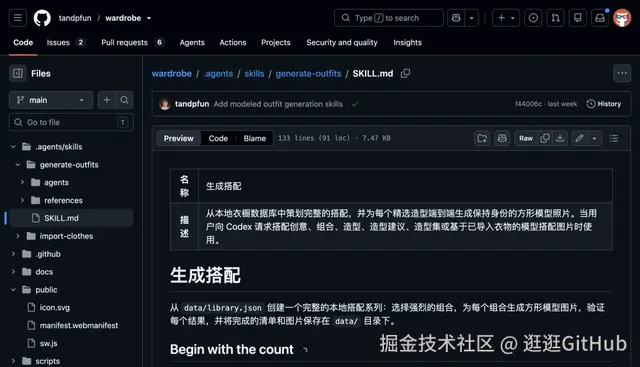Open commit hash f44006c
The height and width of the screenshot is (367, 640).
(528, 104)
